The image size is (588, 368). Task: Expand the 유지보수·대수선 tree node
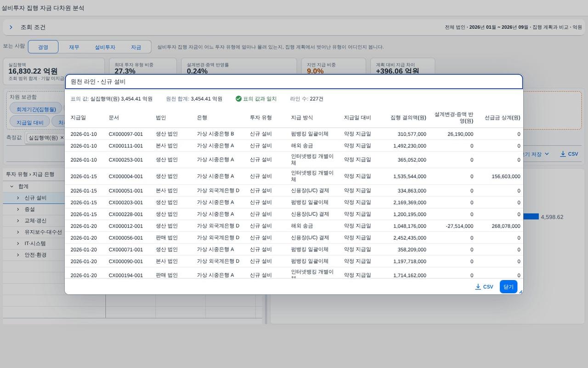coord(18,232)
